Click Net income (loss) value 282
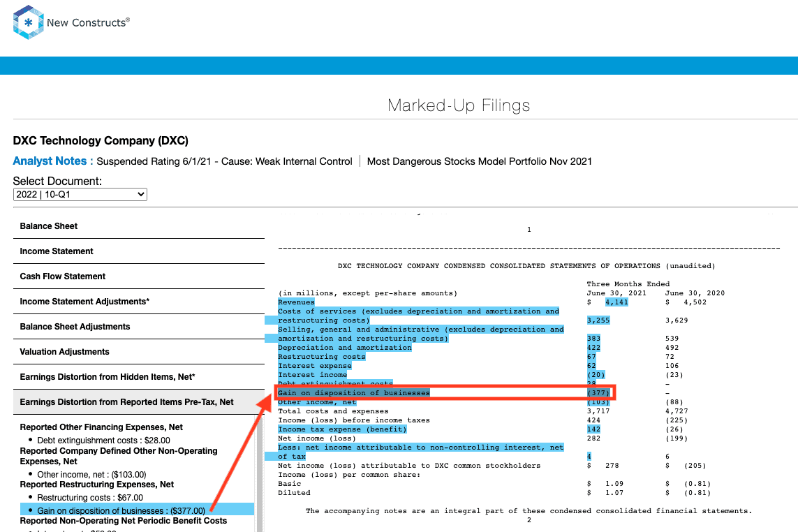The height and width of the screenshot is (532, 798). 593,439
